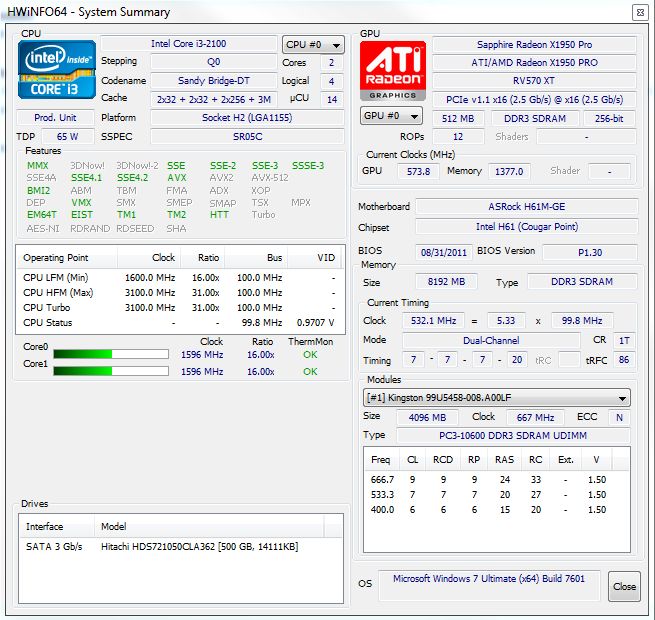This screenshot has width=655, height=620.
Task: Click the GPU clock value 573.8
Action: pos(418,171)
